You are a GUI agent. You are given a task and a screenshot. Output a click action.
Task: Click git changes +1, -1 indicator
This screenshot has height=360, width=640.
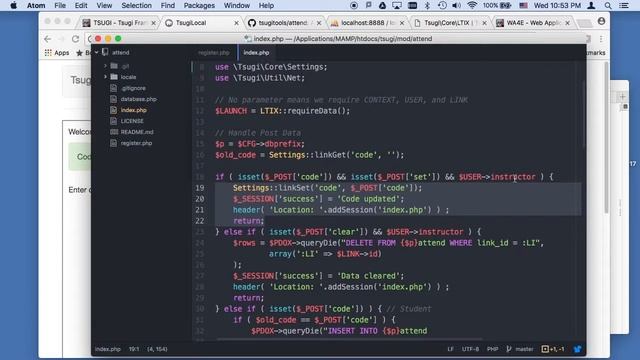(553, 349)
